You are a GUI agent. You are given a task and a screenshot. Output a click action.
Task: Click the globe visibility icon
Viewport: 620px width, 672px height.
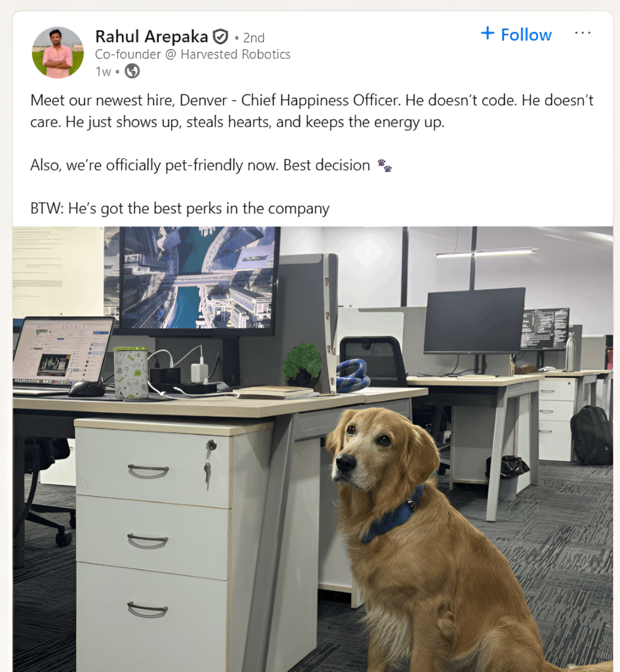[x=132, y=71]
